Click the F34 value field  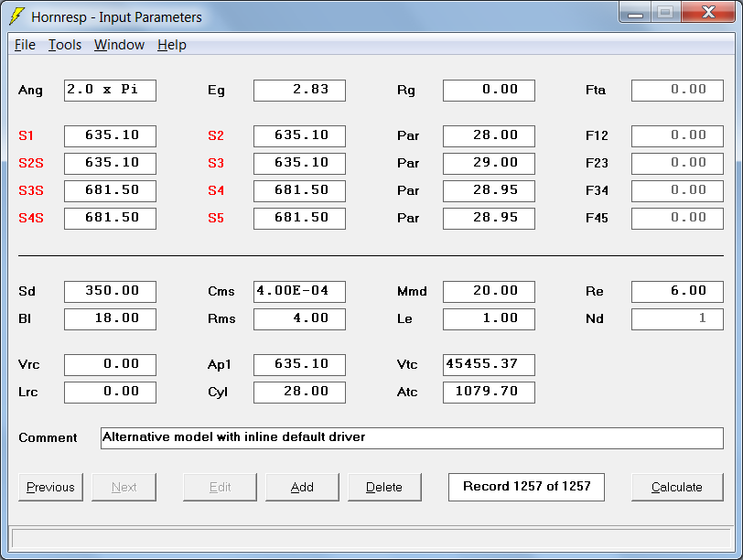point(678,191)
